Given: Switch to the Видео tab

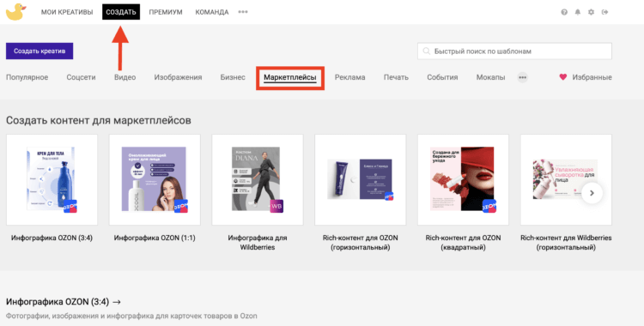Looking at the screenshot, I should tap(125, 77).
